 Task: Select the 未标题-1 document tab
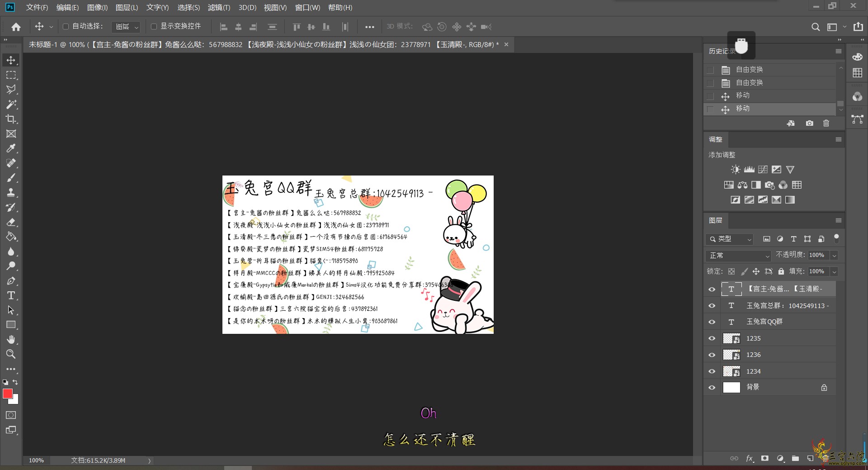(264, 44)
